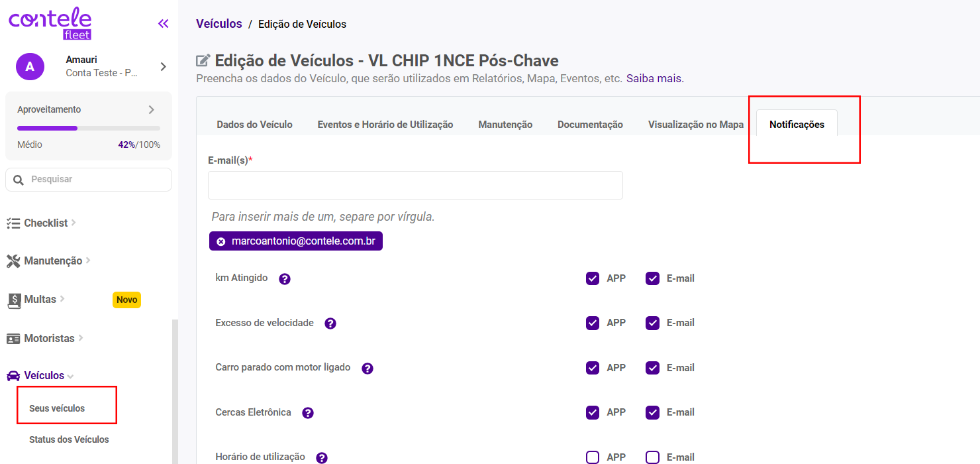Disable E-mail for Excesso de velocidade
This screenshot has height=464, width=980.
coord(653,323)
